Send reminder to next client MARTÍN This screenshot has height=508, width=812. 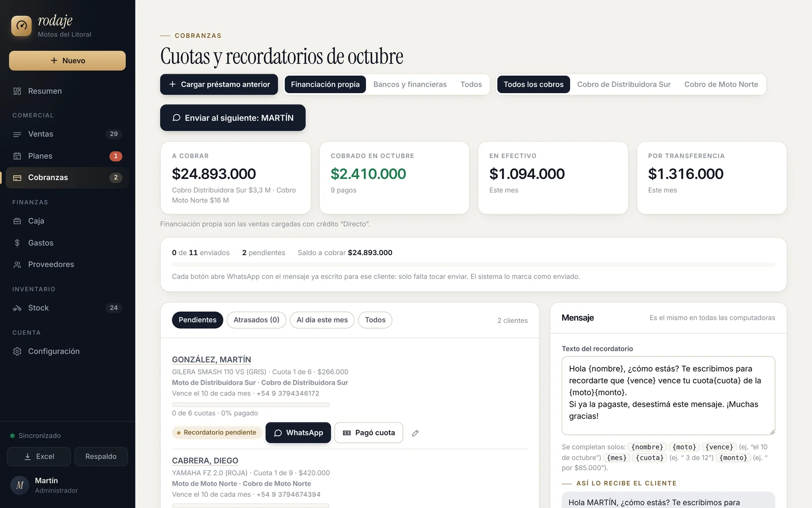tap(233, 118)
